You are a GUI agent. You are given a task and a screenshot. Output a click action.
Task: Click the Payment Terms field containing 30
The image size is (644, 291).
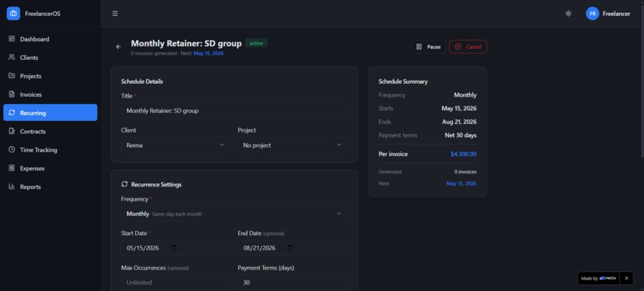pos(292,282)
